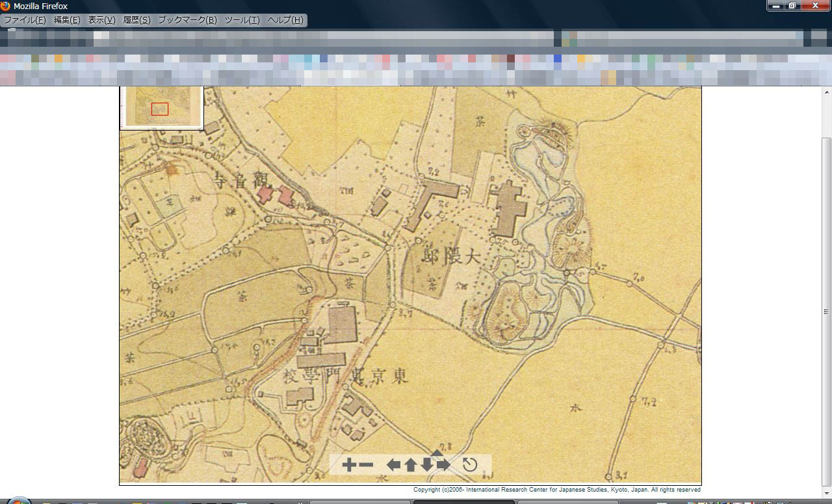Pan the map down with the arrow
This screenshot has height=504, width=832.
427,464
